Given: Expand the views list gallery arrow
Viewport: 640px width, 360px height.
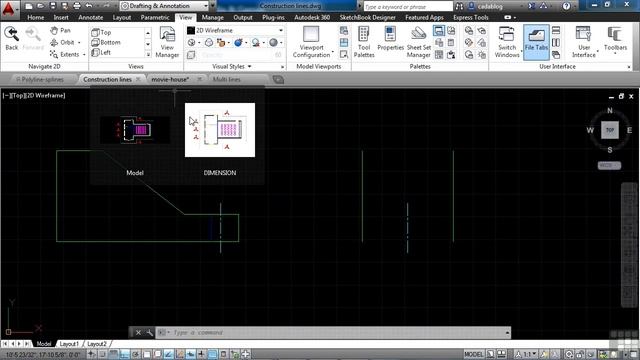Looking at the screenshot, I should (148, 54).
